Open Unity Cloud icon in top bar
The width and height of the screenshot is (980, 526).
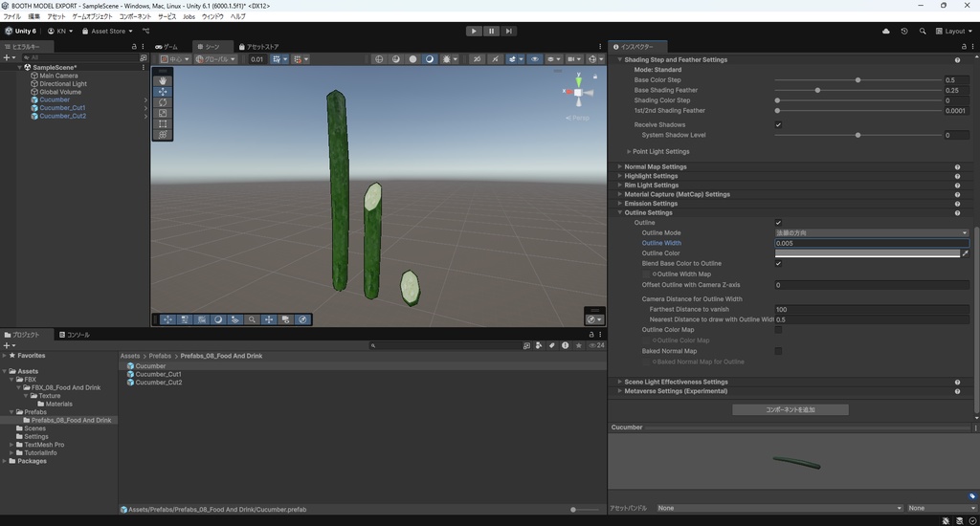point(885,31)
